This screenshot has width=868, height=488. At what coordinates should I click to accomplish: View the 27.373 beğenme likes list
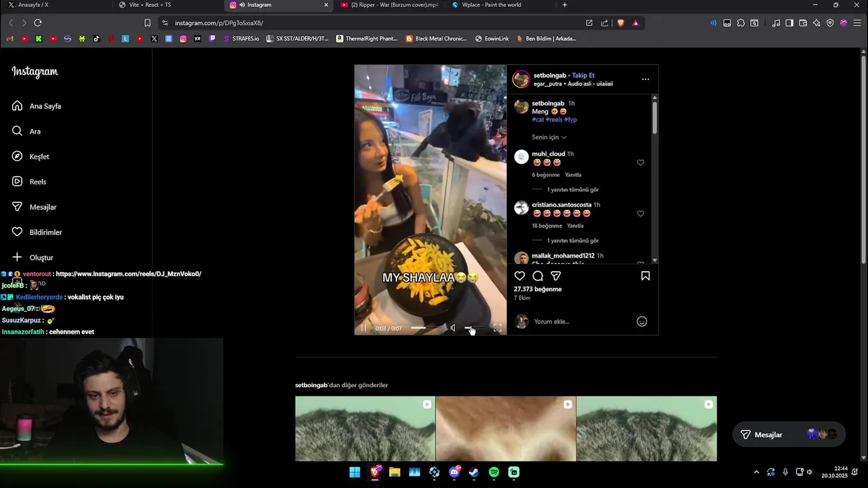tap(538, 289)
